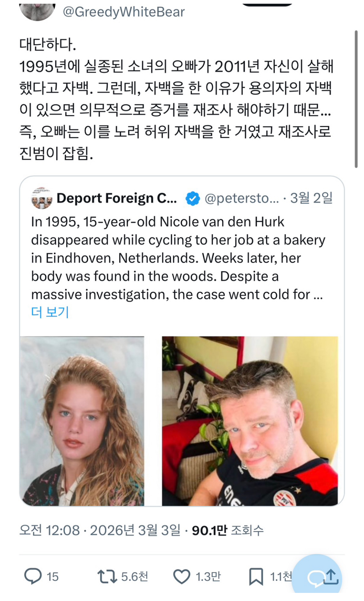This screenshot has width=364, height=601.
Task: Open the 3월 2일 quoted tweet date
Action: click(311, 198)
